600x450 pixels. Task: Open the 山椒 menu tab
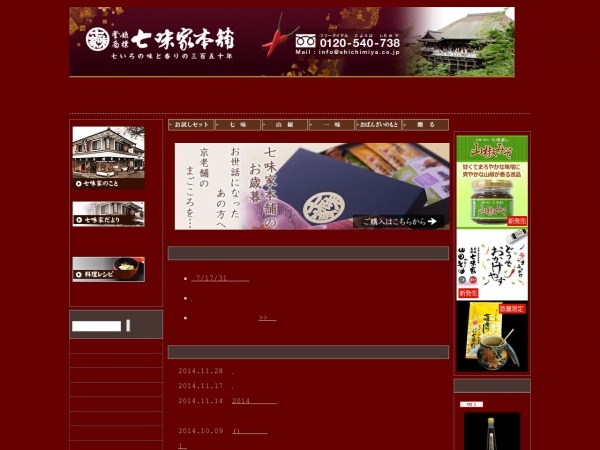click(285, 125)
